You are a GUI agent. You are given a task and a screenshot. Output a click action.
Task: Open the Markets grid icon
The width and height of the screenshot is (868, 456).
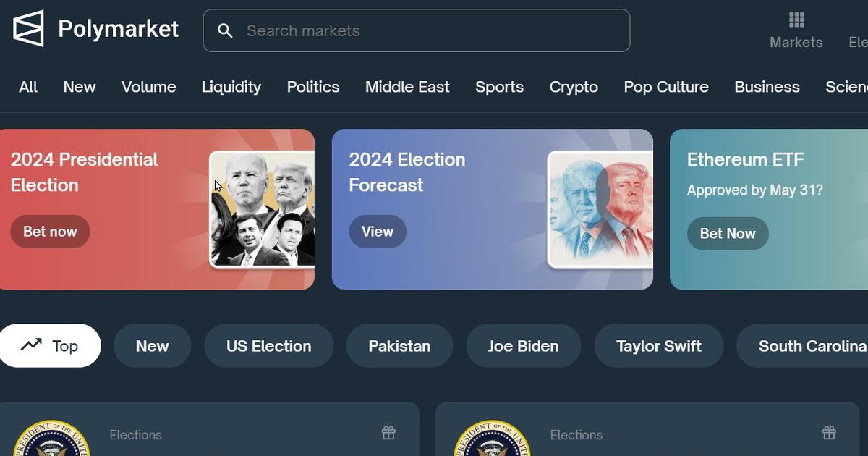[796, 20]
